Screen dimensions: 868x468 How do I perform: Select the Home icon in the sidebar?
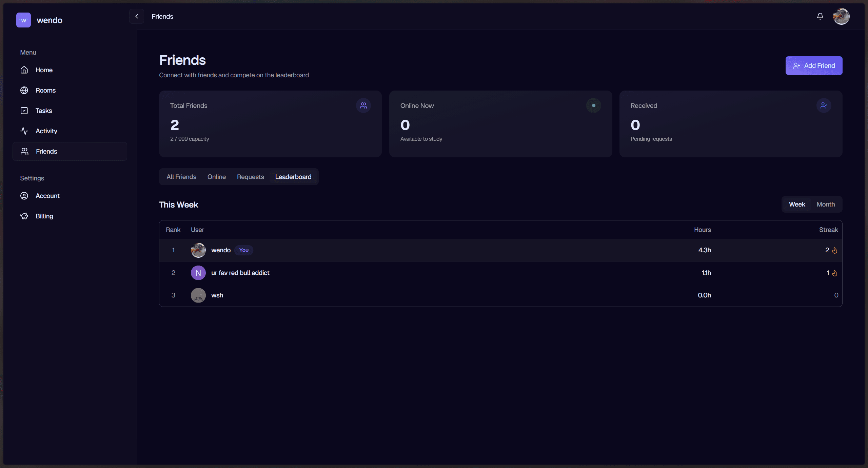point(24,70)
